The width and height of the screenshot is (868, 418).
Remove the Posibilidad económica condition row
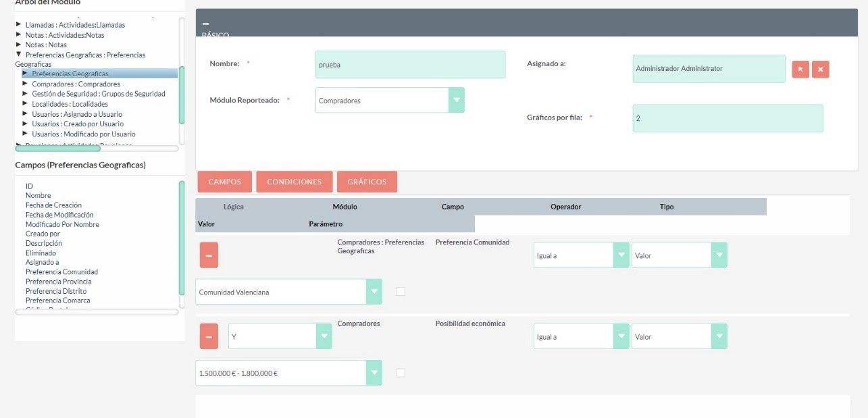point(209,336)
